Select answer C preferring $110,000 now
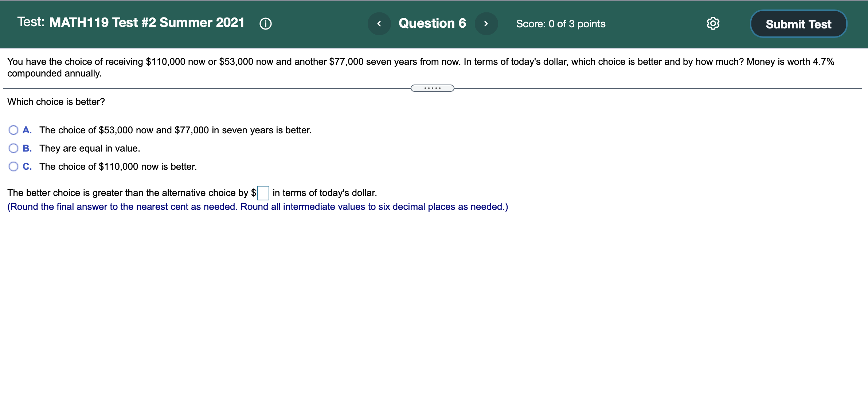868x400 pixels. [13, 166]
